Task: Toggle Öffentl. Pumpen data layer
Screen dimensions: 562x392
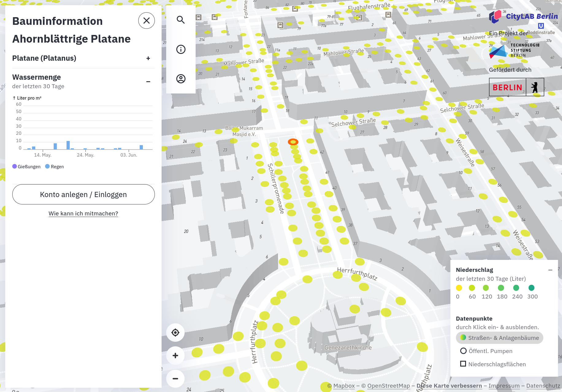Action: pyautogui.click(x=486, y=351)
